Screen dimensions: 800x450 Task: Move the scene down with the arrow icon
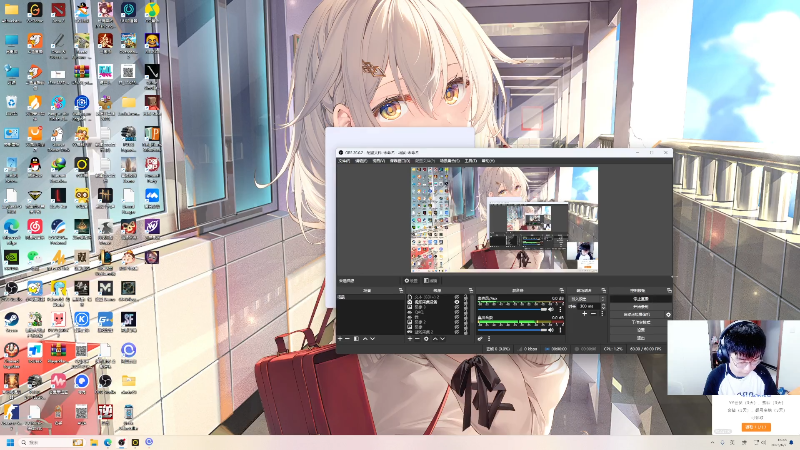pyautogui.click(x=372, y=339)
